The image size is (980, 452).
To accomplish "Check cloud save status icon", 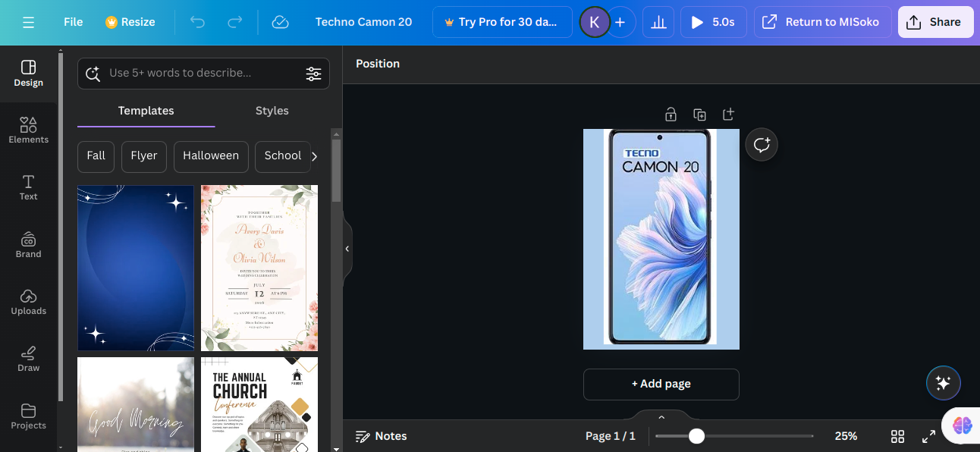I will [280, 22].
